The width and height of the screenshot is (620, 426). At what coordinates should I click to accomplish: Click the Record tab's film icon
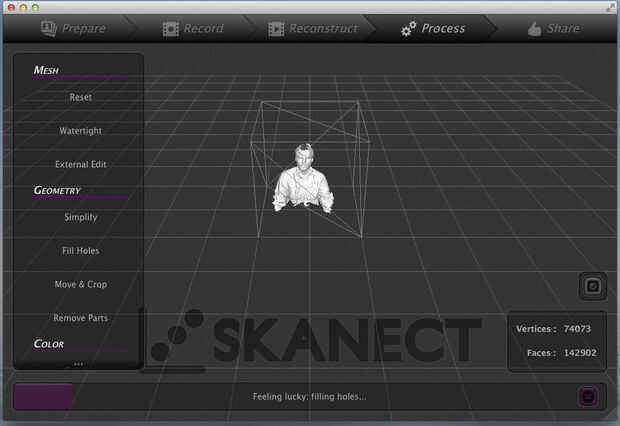point(171,29)
